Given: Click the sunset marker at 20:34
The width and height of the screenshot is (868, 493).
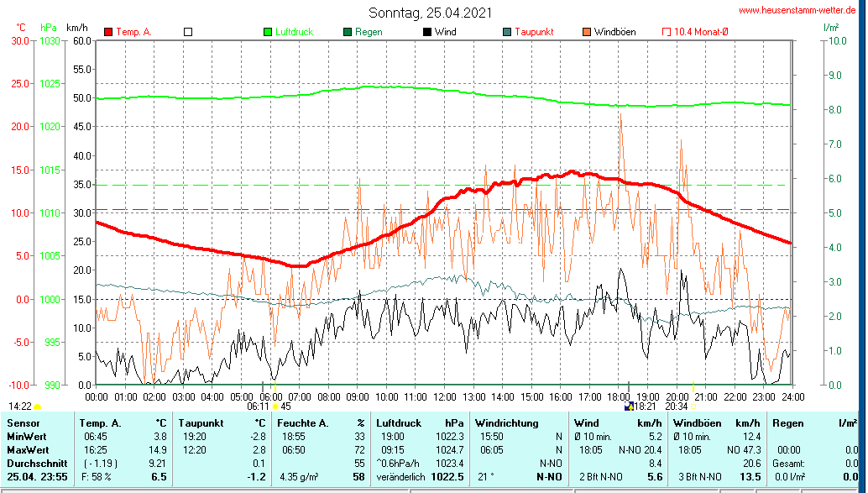Looking at the screenshot, I should (x=693, y=406).
